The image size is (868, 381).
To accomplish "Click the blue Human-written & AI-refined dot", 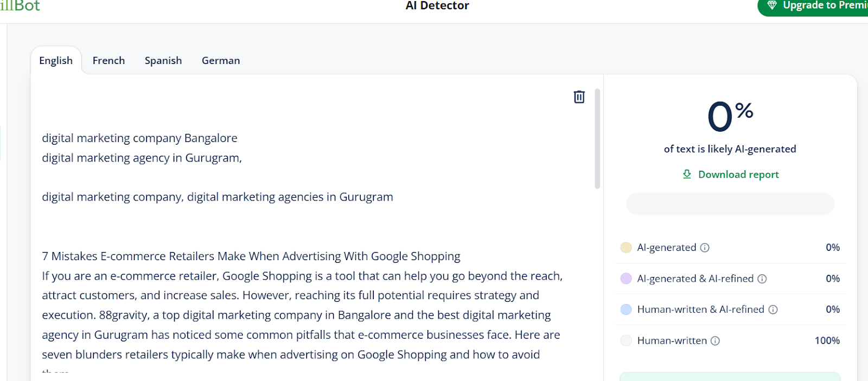I will (626, 309).
